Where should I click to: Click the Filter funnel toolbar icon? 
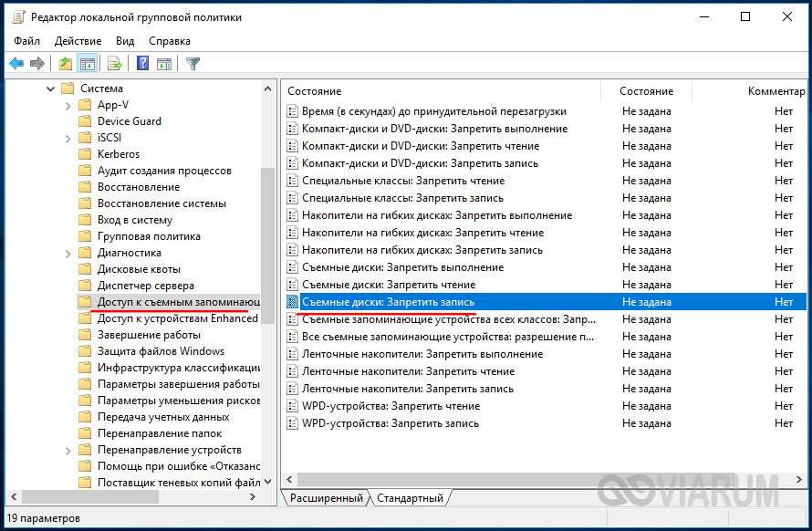coord(193,64)
